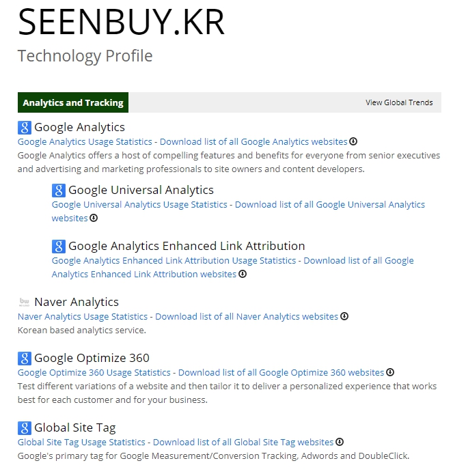Download list of all Naver Analytics websites
The image size is (453, 476).
point(247,316)
